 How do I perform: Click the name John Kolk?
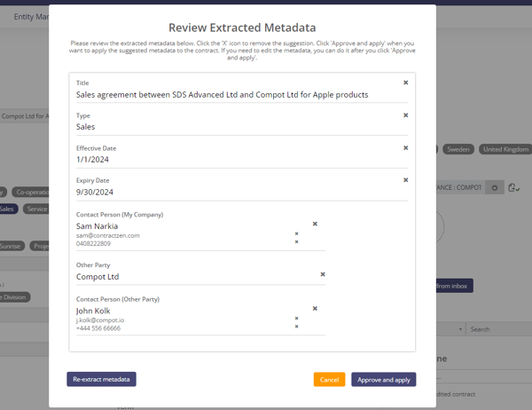(93, 311)
